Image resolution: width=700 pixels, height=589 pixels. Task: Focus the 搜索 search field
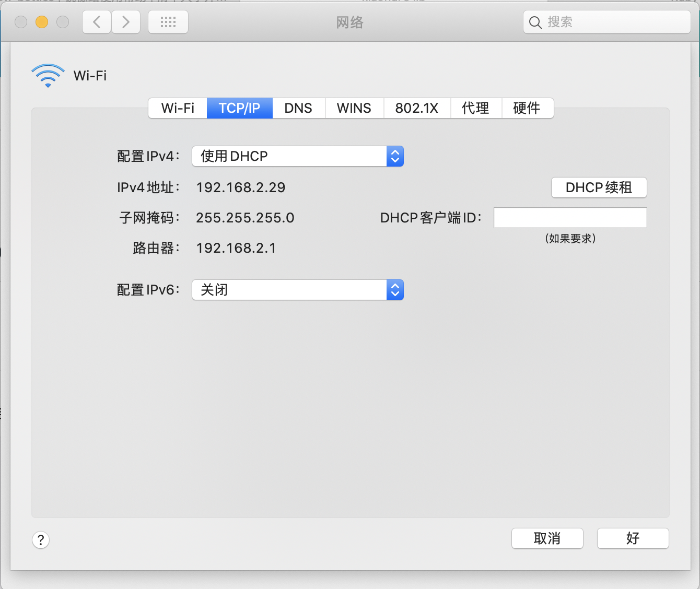[607, 22]
